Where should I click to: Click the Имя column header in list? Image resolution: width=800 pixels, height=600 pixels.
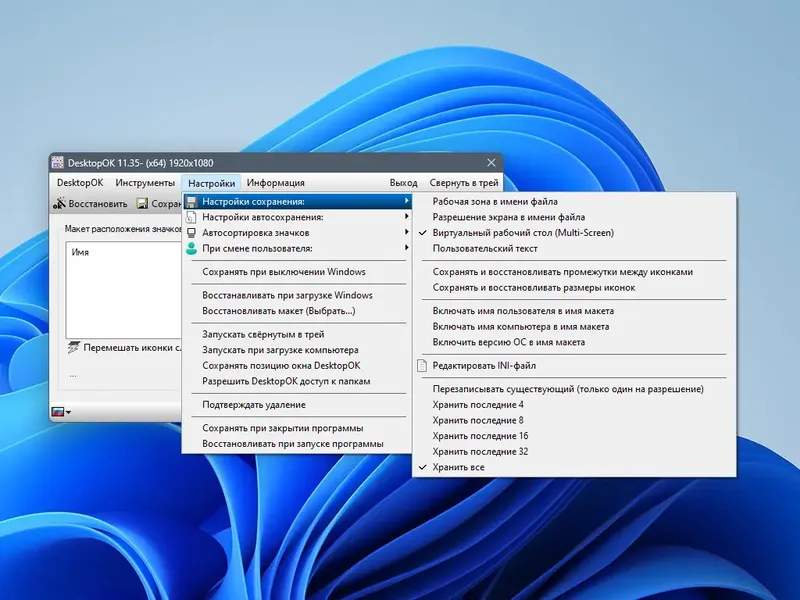(80, 252)
